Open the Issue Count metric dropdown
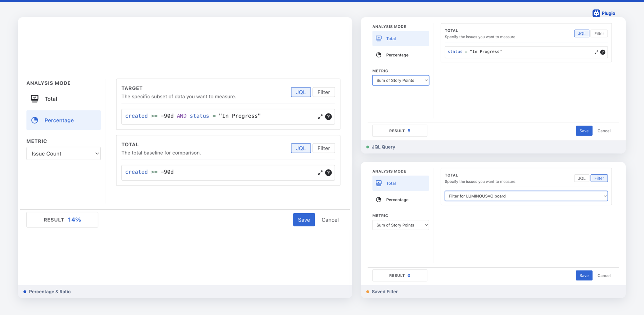 click(x=64, y=154)
